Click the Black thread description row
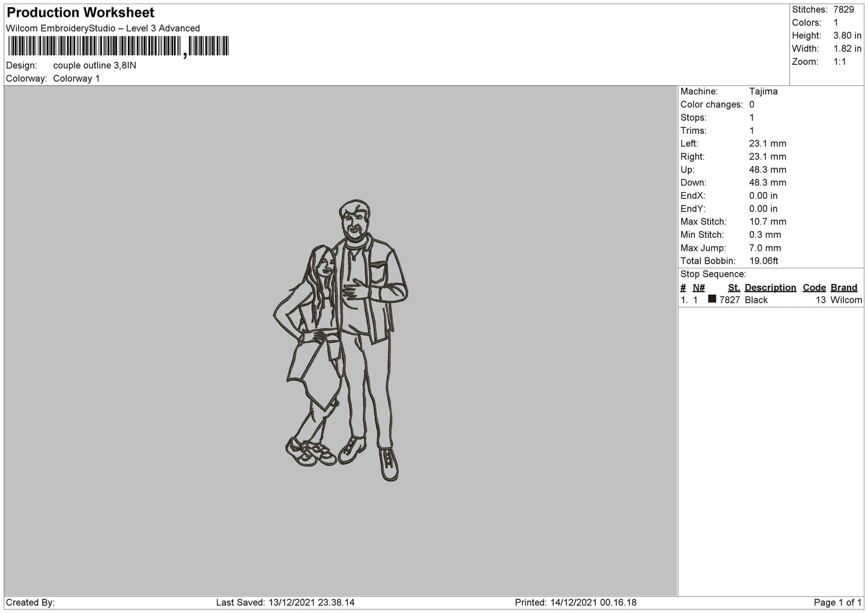This screenshot has width=868, height=613. pos(771,300)
